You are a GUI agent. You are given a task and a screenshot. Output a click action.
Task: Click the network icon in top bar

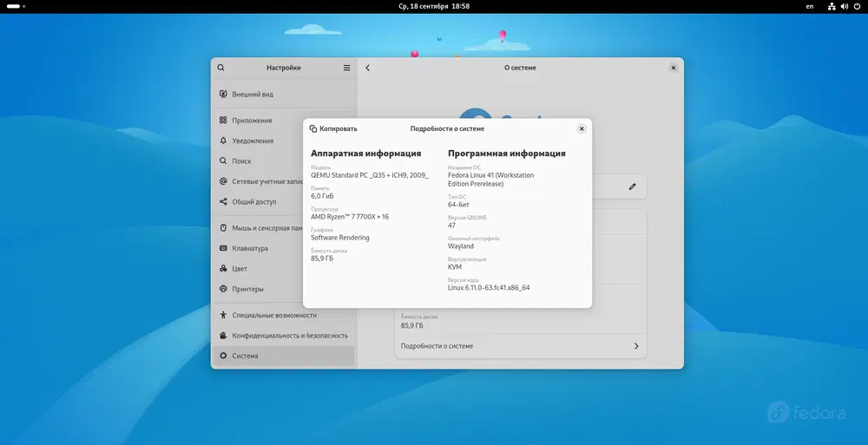coord(832,6)
